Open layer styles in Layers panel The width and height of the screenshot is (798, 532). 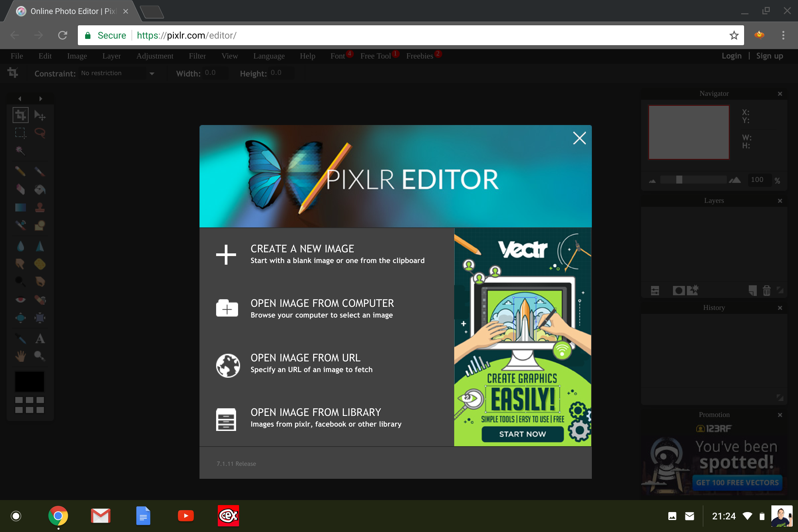(x=693, y=290)
